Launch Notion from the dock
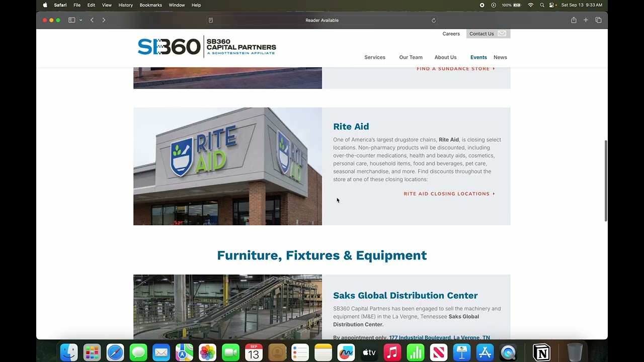The image size is (644, 362). pos(541,352)
